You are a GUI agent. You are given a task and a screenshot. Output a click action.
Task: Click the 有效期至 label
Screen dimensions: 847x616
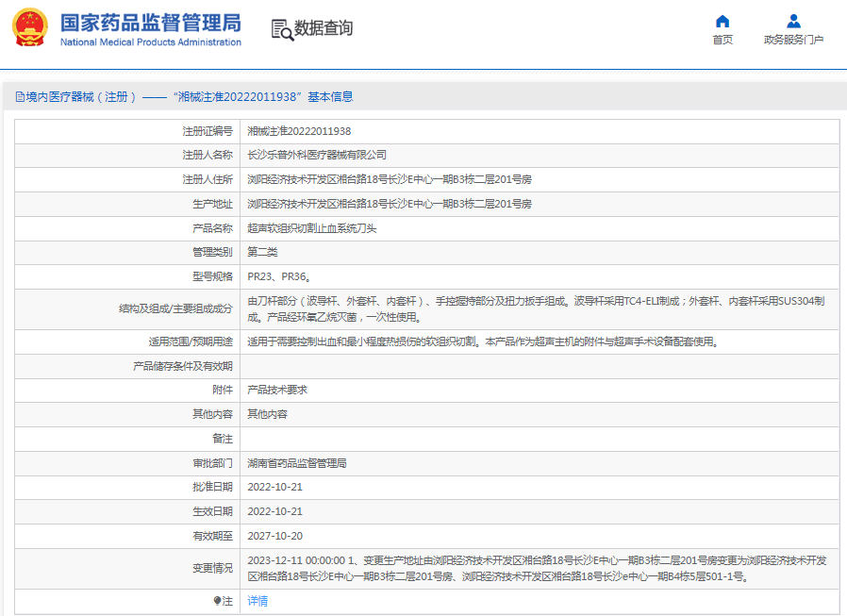[212, 536]
